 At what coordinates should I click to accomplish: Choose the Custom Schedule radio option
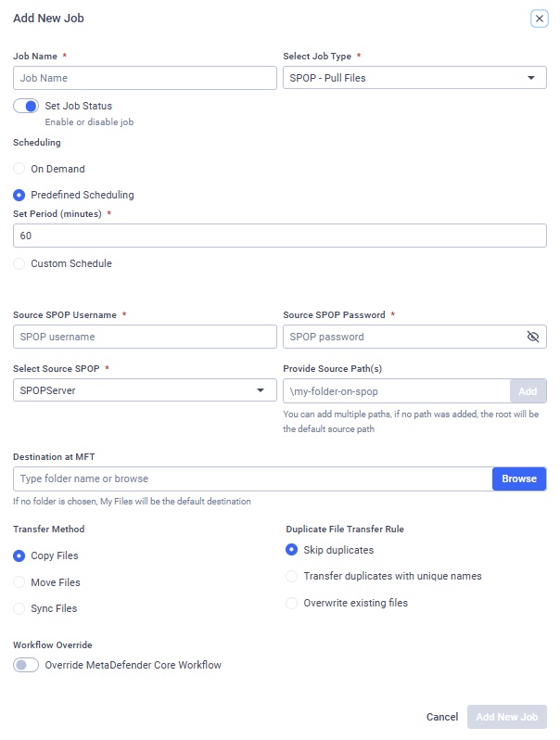[x=19, y=263]
